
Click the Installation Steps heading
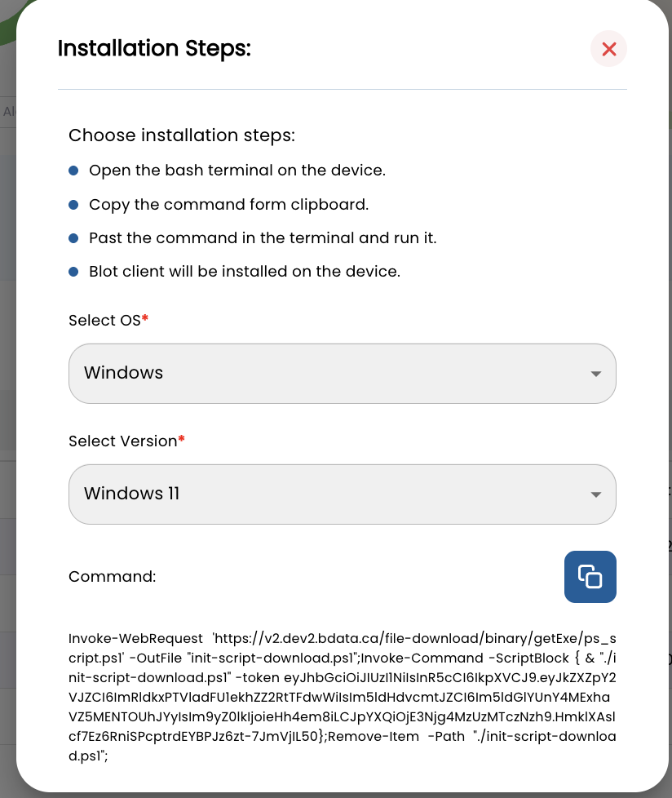click(153, 49)
